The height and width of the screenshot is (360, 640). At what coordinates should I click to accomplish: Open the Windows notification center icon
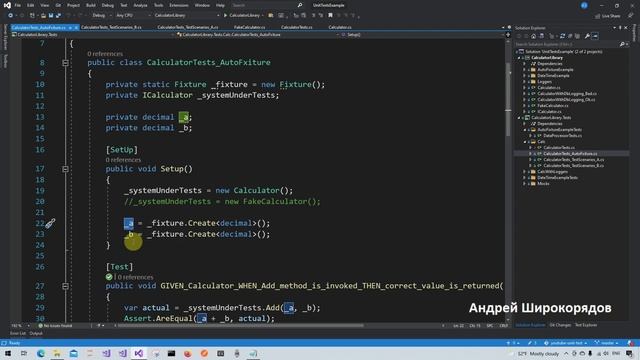(629, 353)
